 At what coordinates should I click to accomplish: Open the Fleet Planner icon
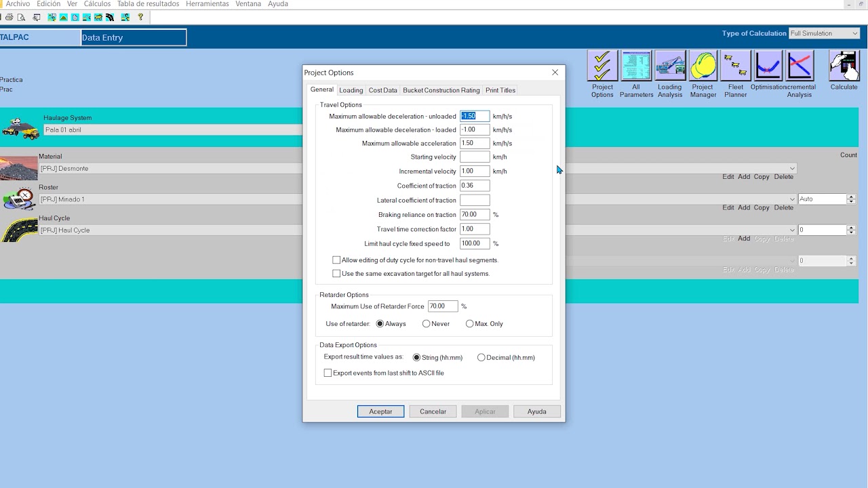tap(736, 66)
